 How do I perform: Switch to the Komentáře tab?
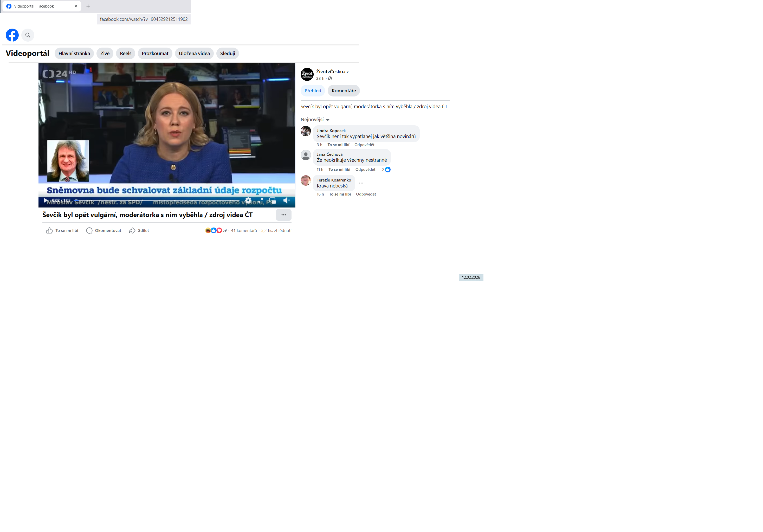pyautogui.click(x=343, y=91)
